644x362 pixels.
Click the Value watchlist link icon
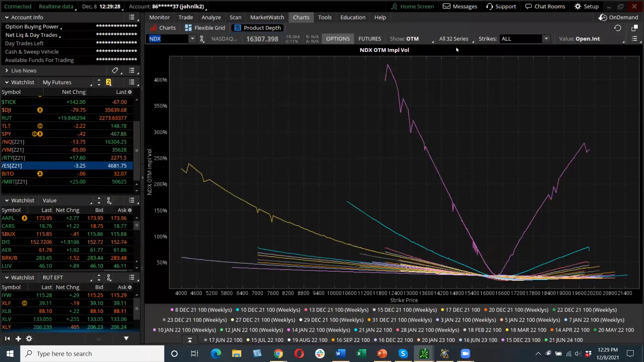coord(109,200)
